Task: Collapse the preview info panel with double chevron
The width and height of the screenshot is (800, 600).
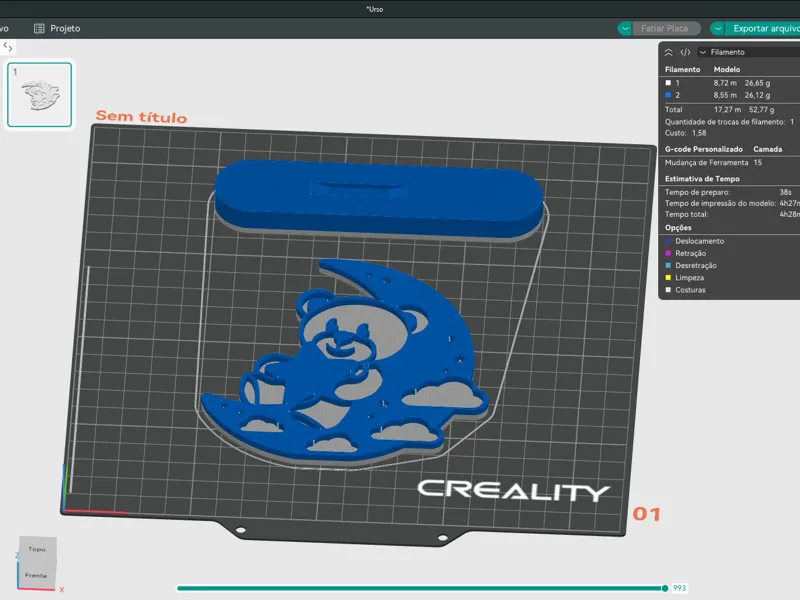Action: (668, 52)
